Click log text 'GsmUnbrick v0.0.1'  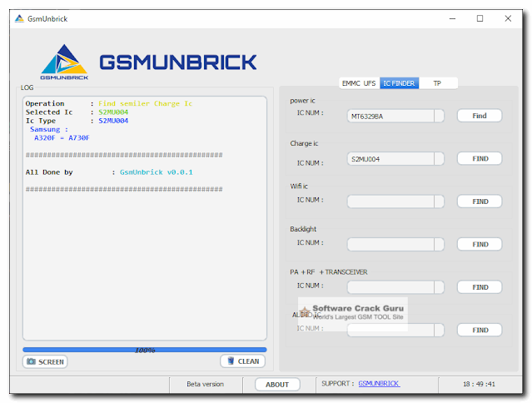pyautogui.click(x=156, y=172)
